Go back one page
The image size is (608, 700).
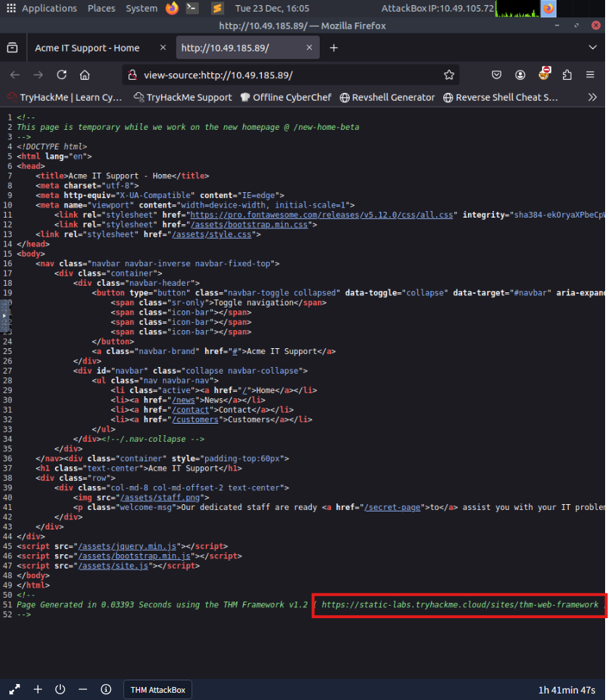(x=15, y=75)
